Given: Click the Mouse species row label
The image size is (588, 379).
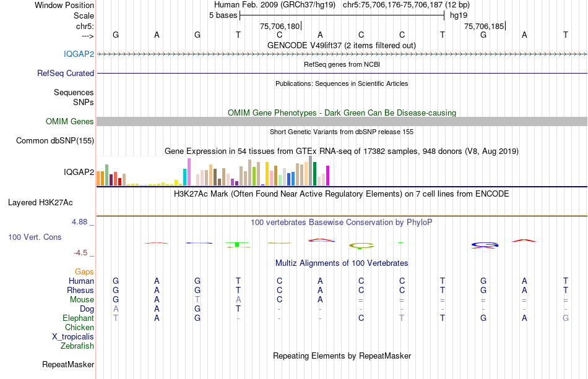Looking at the screenshot, I should click(82, 300).
